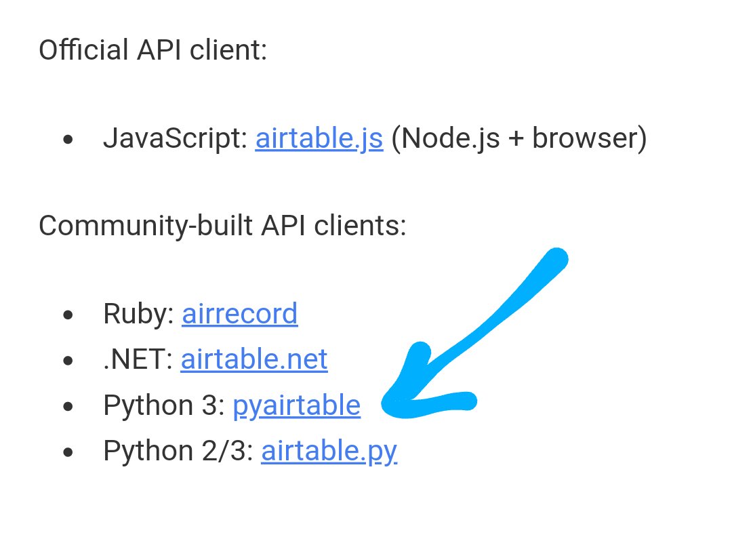The image size is (732, 560).
Task: Open the airrecord Ruby client link
Action: point(239,313)
